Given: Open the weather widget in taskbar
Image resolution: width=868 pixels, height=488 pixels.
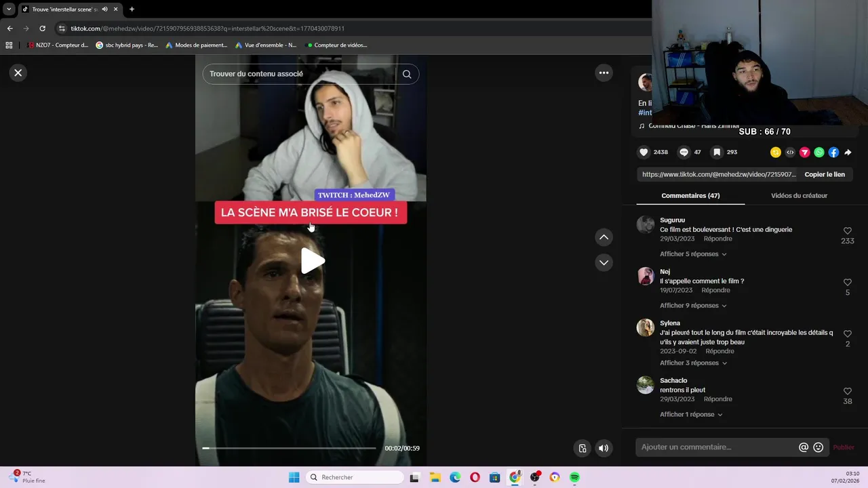Looking at the screenshot, I should tap(27, 477).
